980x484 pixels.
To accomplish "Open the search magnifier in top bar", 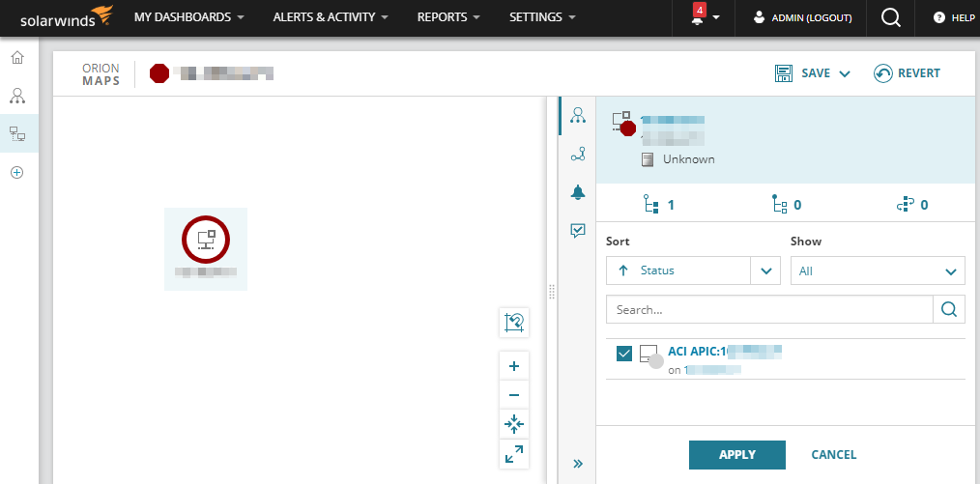I will [x=891, y=17].
